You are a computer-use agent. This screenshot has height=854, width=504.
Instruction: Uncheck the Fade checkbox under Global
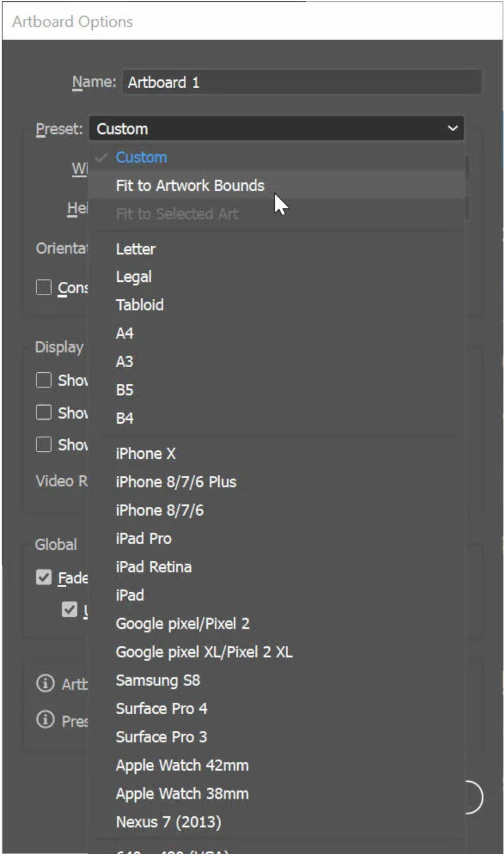coord(44,577)
